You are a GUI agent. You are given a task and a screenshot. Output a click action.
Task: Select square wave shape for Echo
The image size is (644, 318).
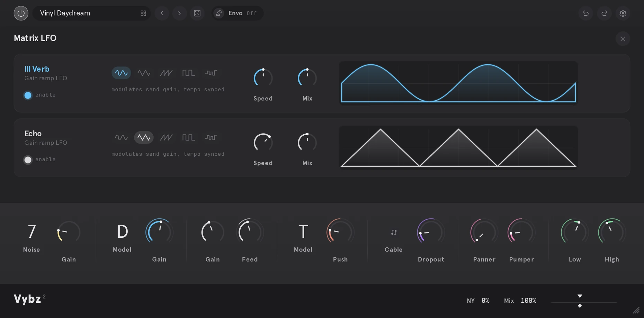[189, 138]
